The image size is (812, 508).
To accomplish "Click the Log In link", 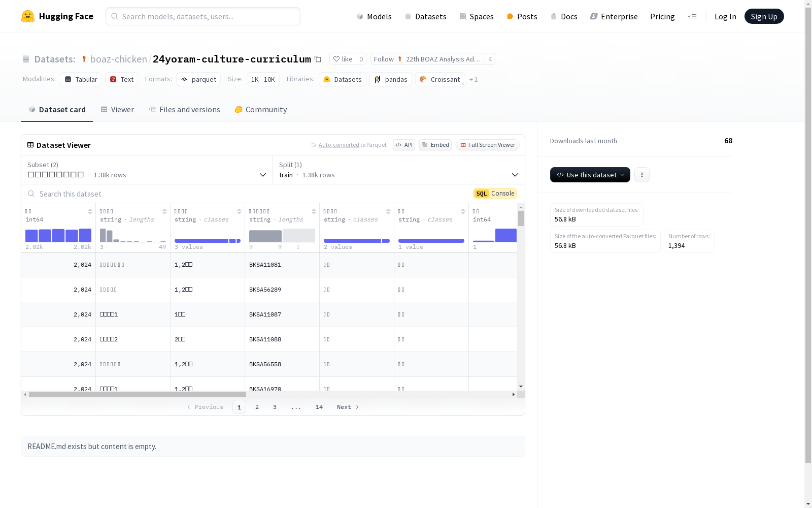I will click(725, 16).
